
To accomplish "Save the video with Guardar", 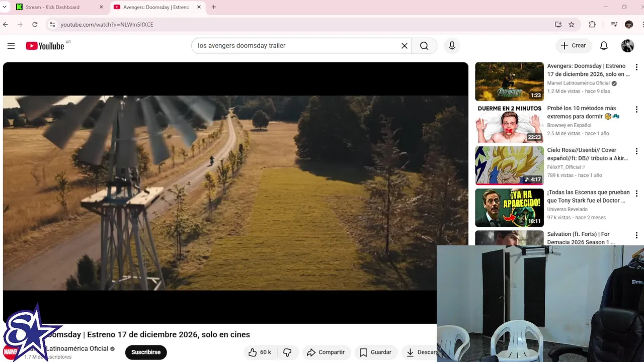I will point(375,352).
